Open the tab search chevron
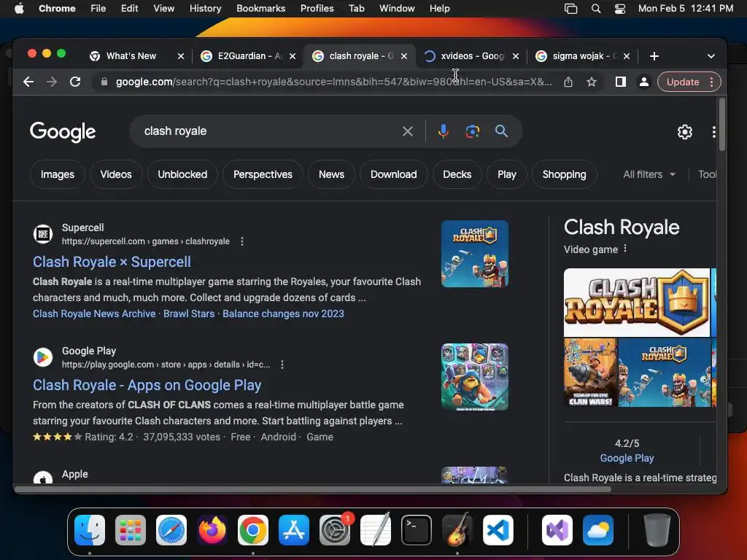 point(711,56)
